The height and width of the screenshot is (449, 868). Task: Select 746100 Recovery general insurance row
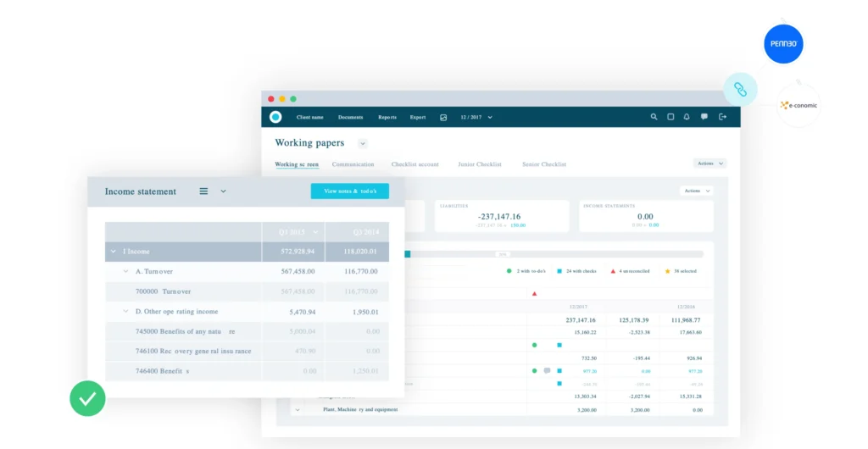click(x=247, y=351)
